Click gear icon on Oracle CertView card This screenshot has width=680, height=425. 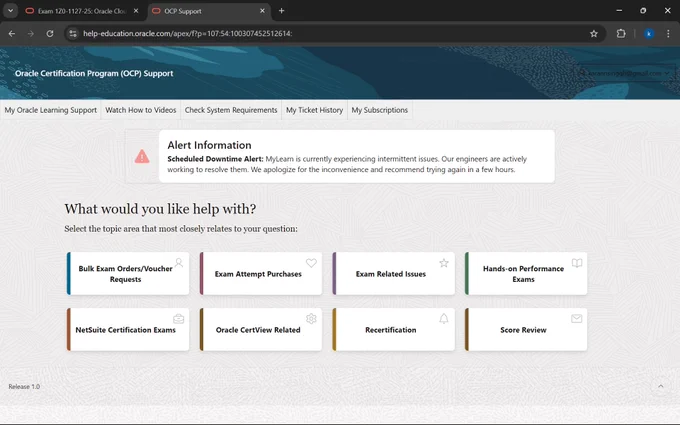(x=311, y=319)
